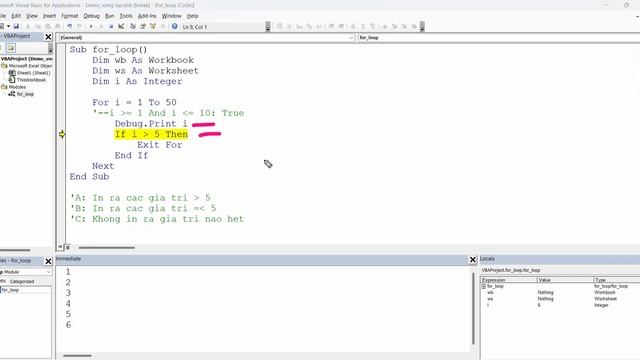This screenshot has height=360, width=640.
Task: Open the Add-Ins menu
Action: (x=147, y=16)
